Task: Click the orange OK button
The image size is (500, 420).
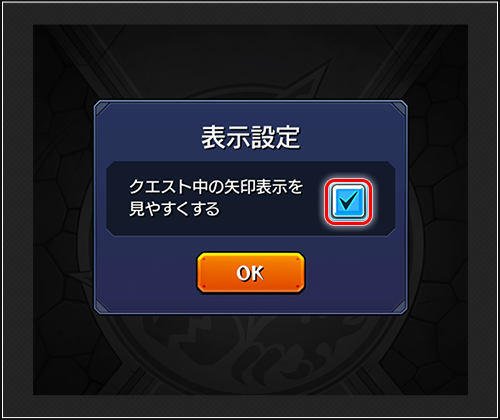Action: (x=250, y=273)
